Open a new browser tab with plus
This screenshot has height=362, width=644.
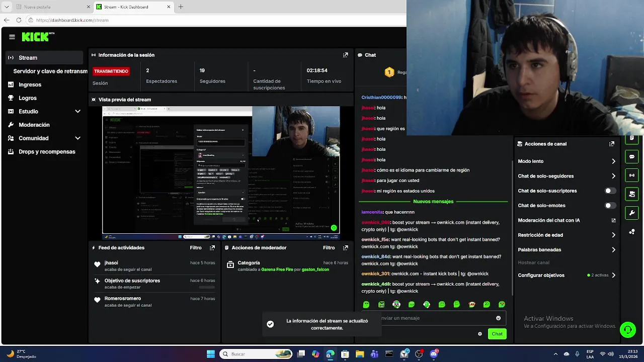[181, 7]
